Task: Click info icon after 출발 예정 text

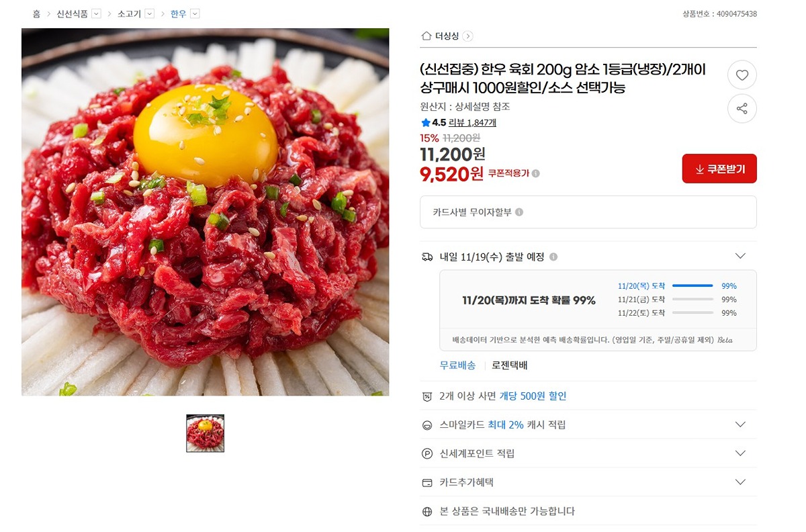Action: click(x=553, y=257)
